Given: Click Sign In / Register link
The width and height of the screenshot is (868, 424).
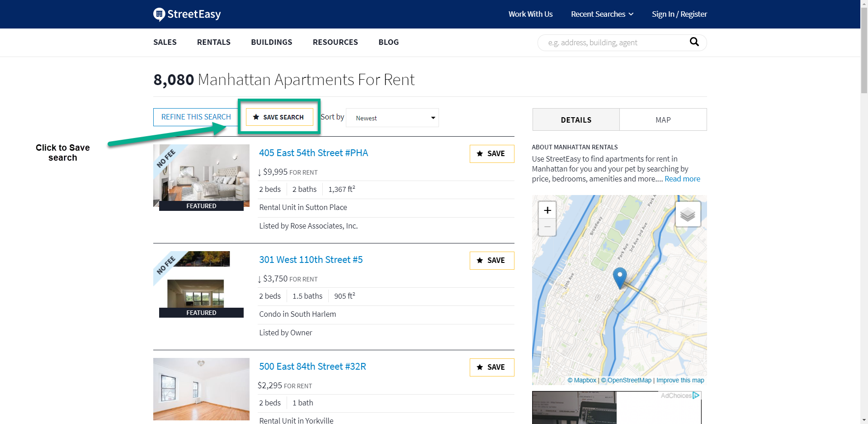Looking at the screenshot, I should pos(679,14).
